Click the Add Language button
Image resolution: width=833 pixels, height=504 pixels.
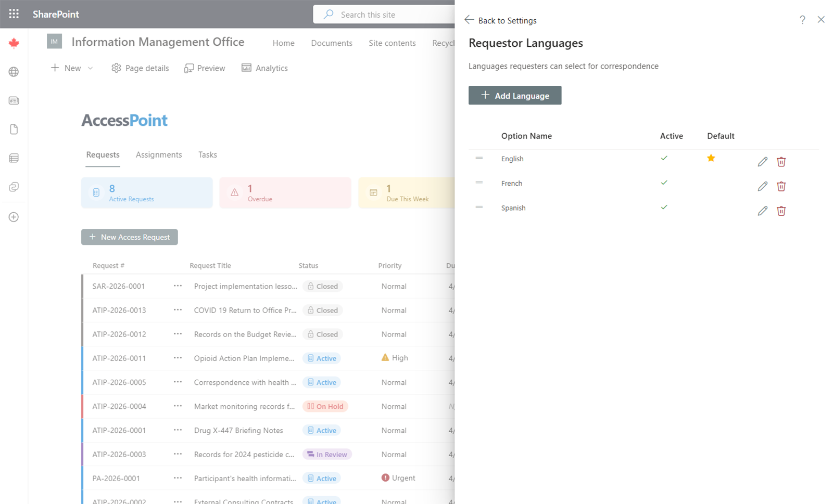click(x=514, y=95)
